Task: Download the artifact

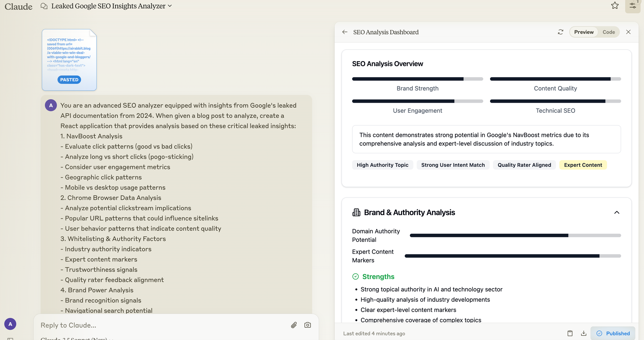Action: click(x=583, y=333)
